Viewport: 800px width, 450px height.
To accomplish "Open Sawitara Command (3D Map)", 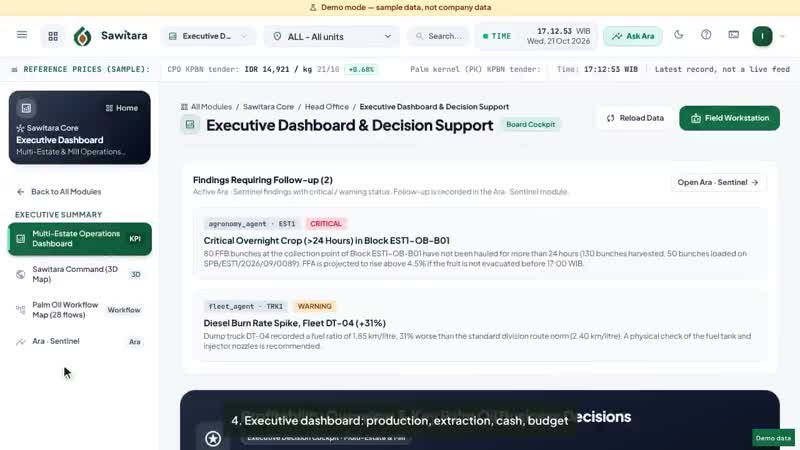I will pyautogui.click(x=80, y=274).
